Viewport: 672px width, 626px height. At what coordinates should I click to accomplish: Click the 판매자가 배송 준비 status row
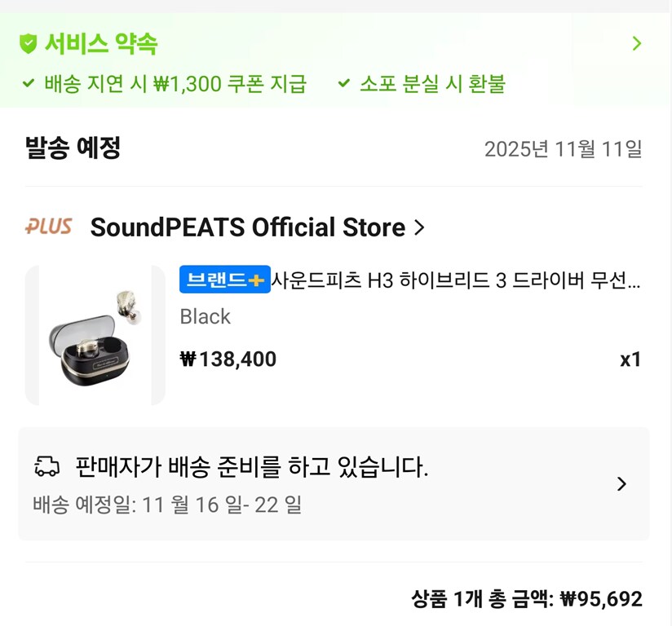[x=253, y=465]
